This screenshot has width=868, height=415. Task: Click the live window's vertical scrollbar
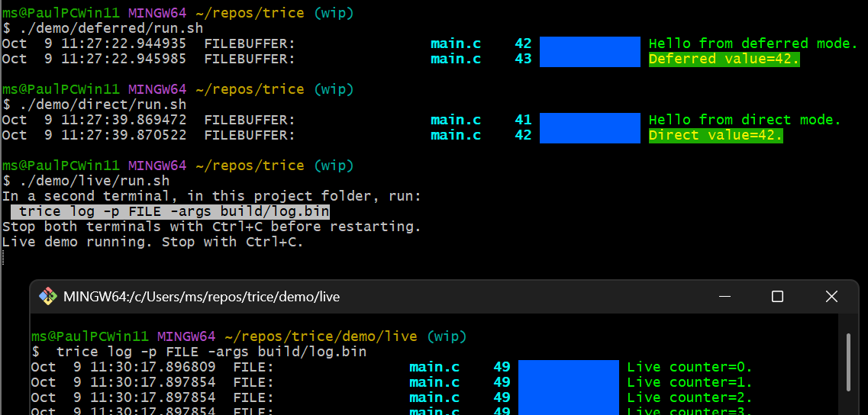click(848, 362)
